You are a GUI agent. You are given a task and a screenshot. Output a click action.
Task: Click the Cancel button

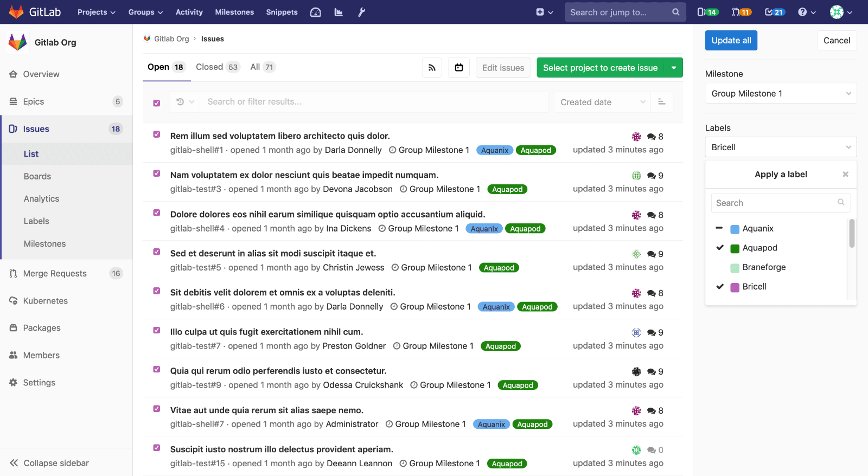[837, 41]
